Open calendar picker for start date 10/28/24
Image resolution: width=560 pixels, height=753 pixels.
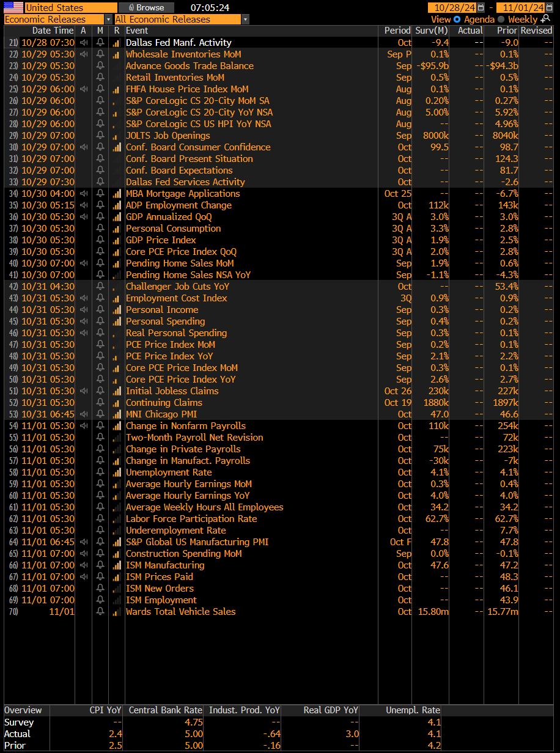(x=481, y=7)
